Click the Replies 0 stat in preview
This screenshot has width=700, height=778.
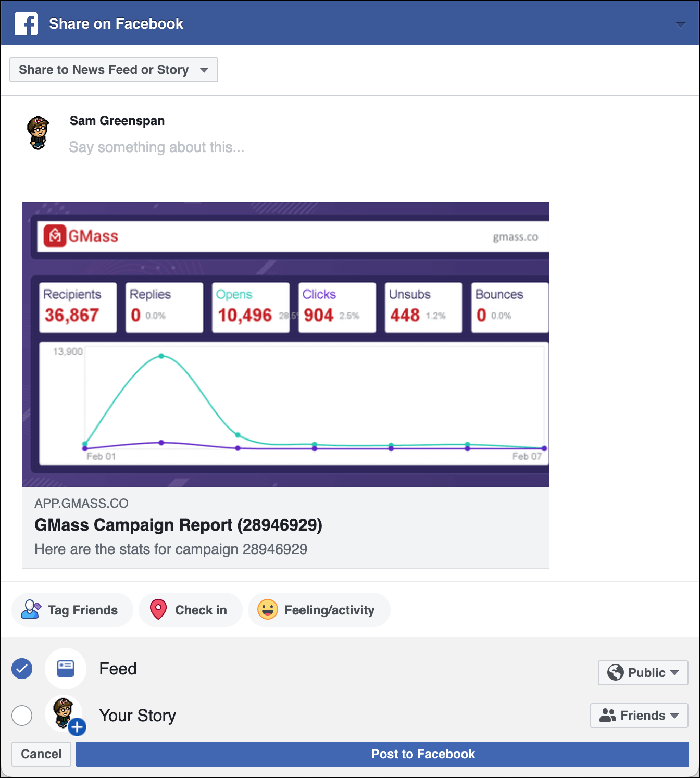164,307
